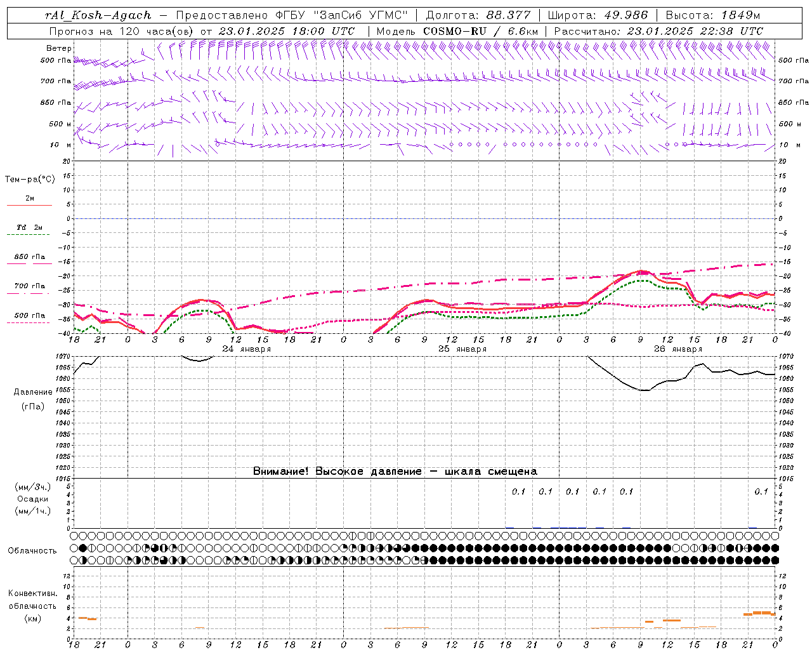Select the date label 25 января
Image resolution: width=812 pixels, height=650 pixels.
[x=462, y=349]
